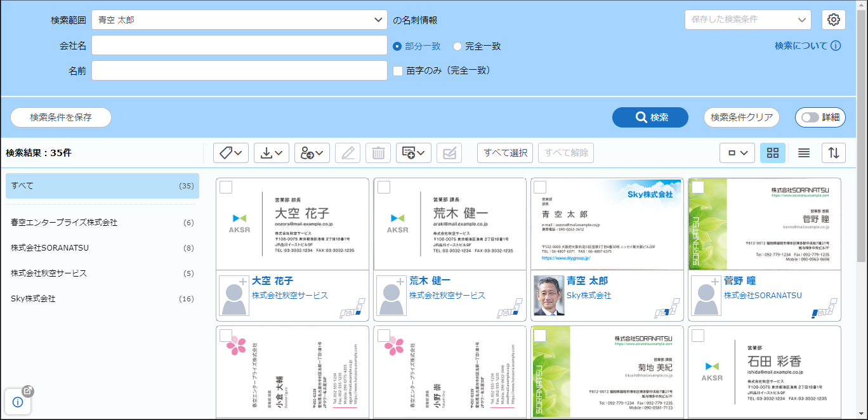Click the info icon at bottom left
The width and height of the screenshot is (868, 420).
click(18, 402)
